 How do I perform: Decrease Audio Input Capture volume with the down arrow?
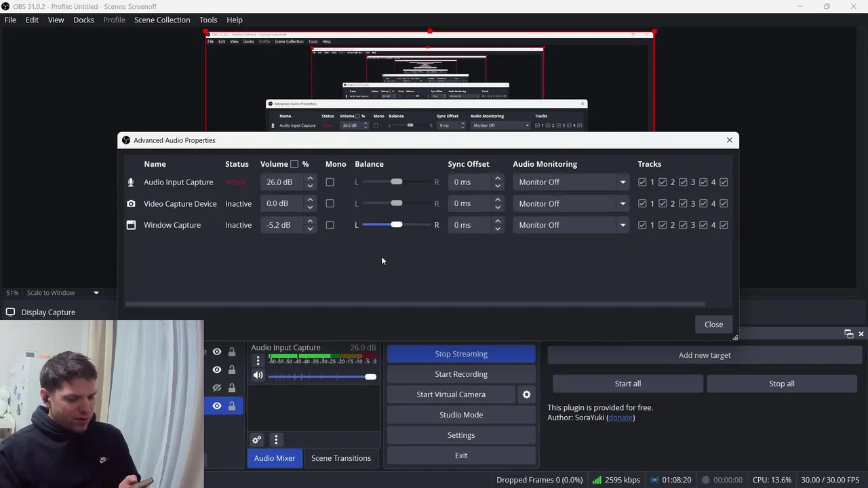coord(310,186)
